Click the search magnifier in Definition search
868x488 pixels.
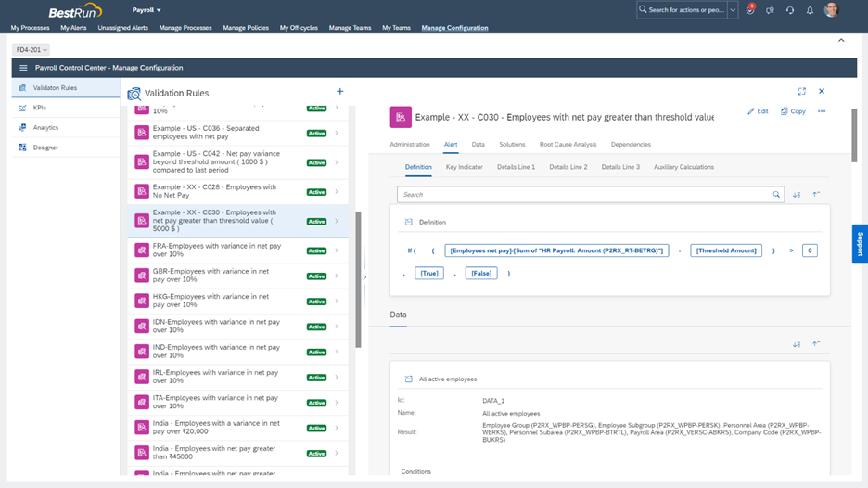[776, 195]
